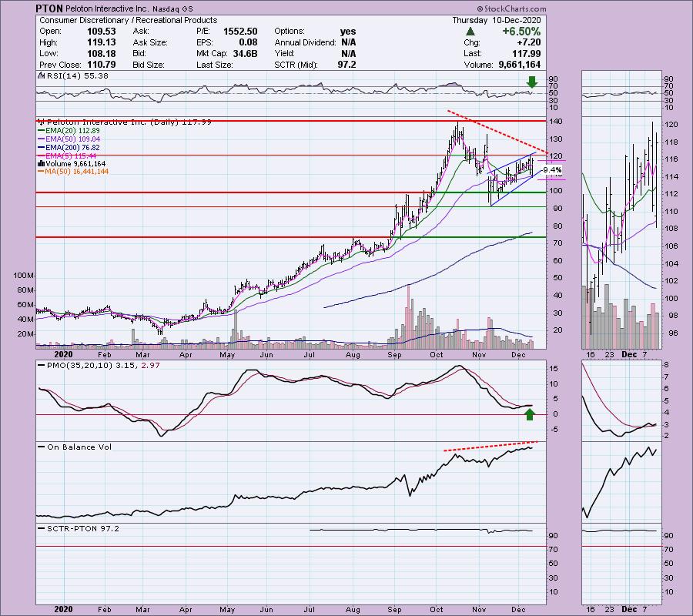Click the MA(50) 16,441,144 volume legend

73,172
